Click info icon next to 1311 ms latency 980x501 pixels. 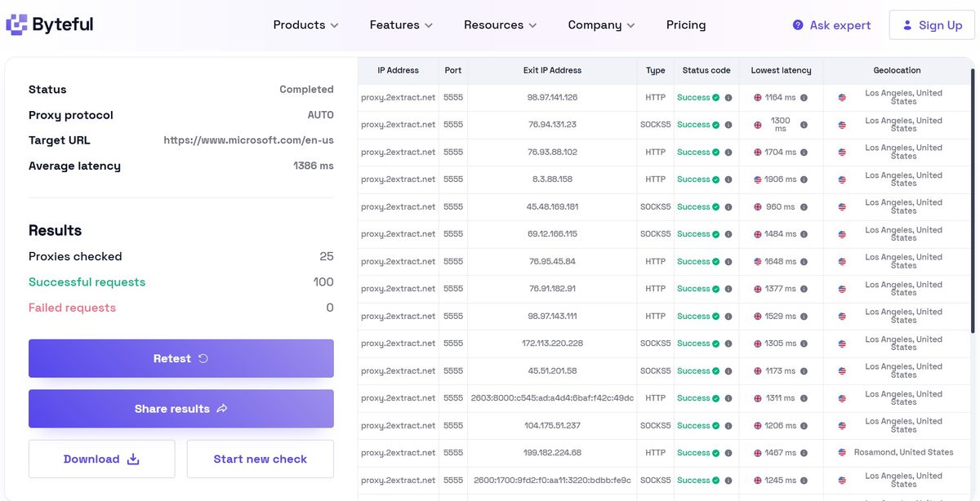pos(804,398)
